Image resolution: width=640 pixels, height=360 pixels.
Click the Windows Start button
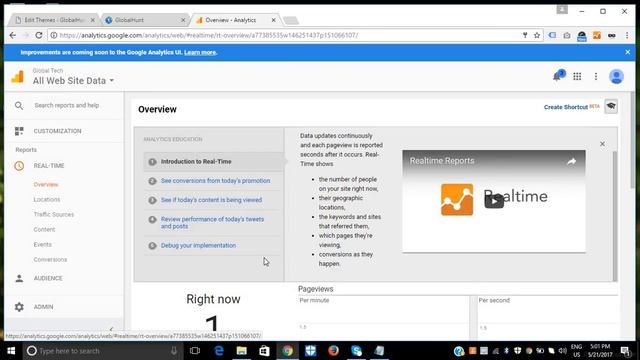pyautogui.click(x=11, y=351)
